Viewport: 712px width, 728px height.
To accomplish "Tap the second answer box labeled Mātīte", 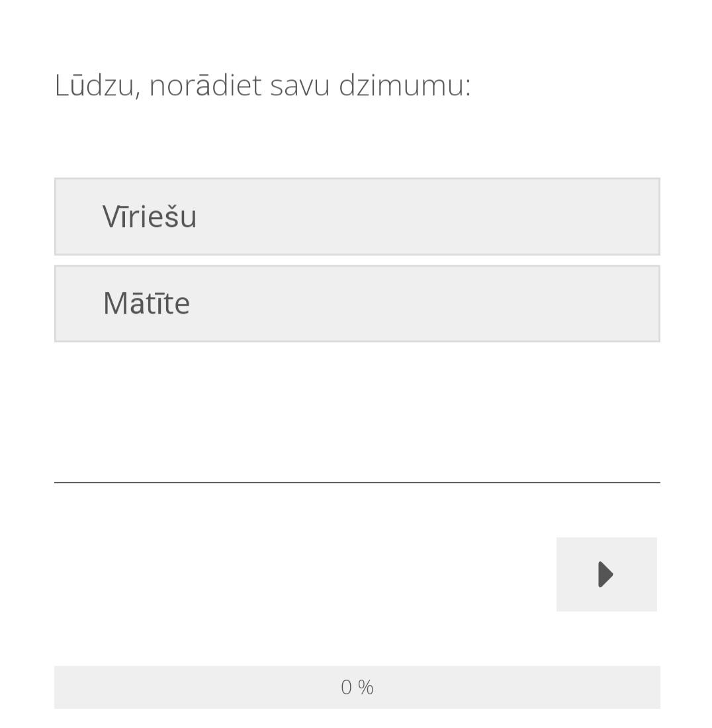I will click(x=357, y=304).
